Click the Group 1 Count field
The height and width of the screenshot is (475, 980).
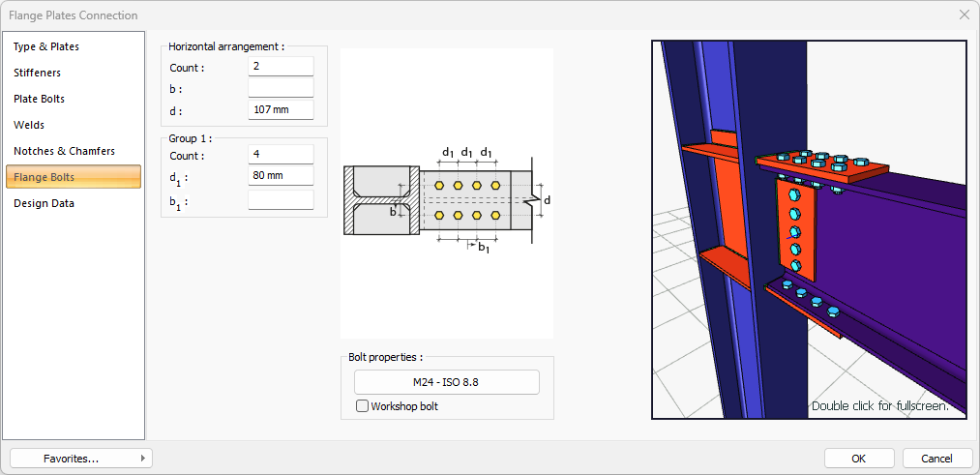tap(281, 155)
